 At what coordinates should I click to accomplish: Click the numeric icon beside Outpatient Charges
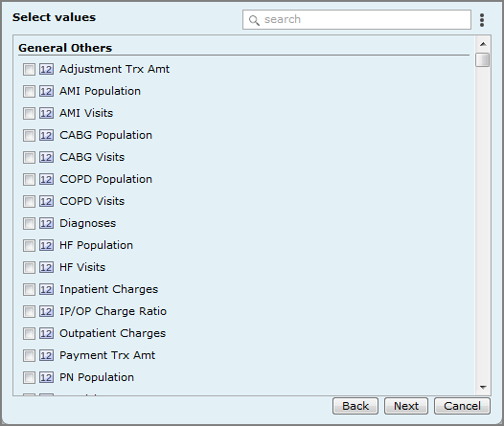point(46,333)
